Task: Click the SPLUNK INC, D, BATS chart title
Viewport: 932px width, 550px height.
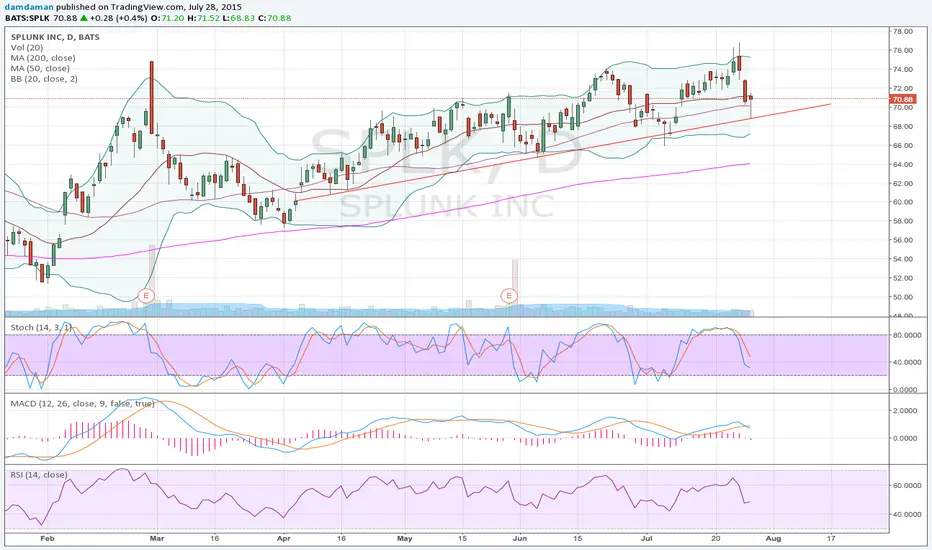Action: (55, 37)
